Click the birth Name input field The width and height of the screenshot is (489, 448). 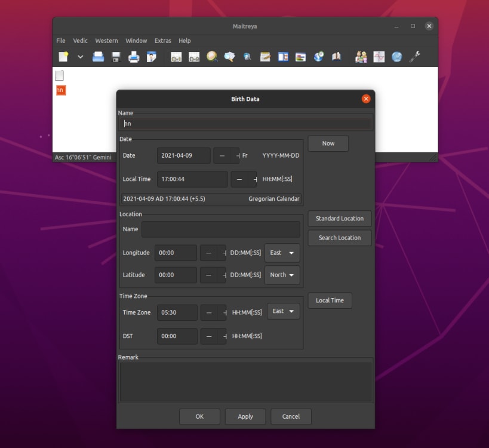[246, 124]
